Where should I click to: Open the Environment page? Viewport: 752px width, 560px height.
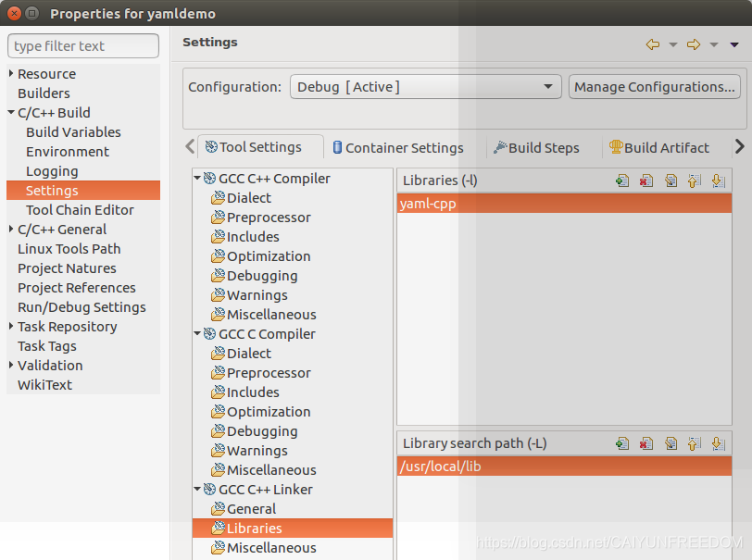68,152
